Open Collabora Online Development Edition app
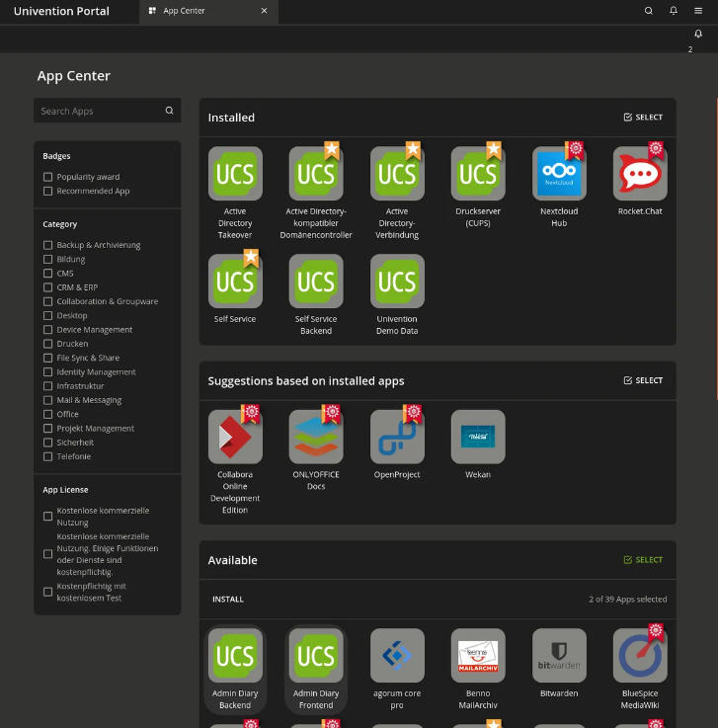The image size is (718, 728). tap(235, 437)
